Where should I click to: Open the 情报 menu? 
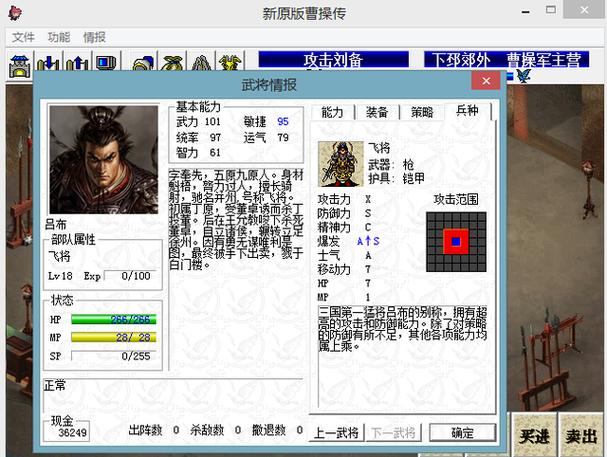pyautogui.click(x=94, y=37)
